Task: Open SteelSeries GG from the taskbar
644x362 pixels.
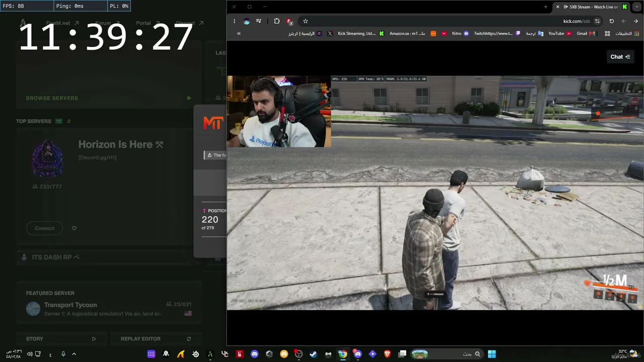Action: point(195,354)
